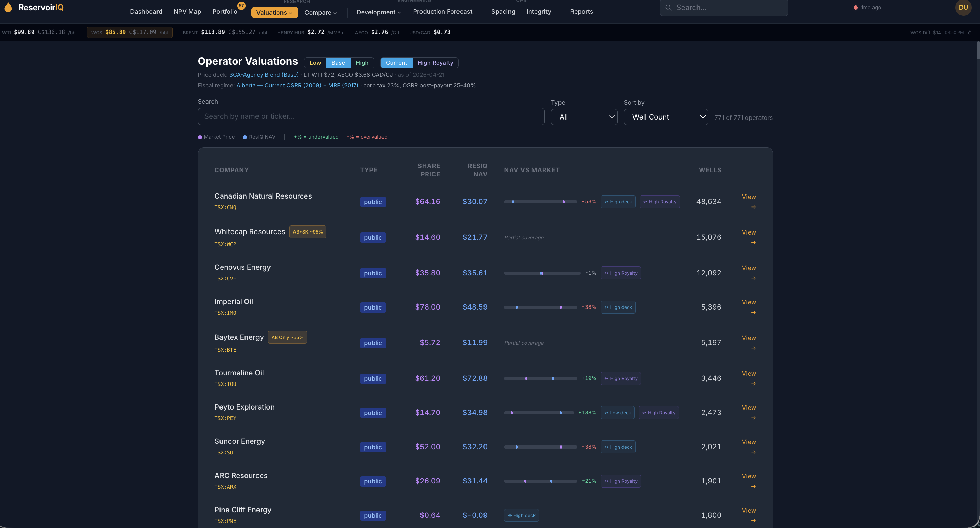Click the arrow under View for Suncor Energy
Screen dimensions: 980x528
(753, 452)
